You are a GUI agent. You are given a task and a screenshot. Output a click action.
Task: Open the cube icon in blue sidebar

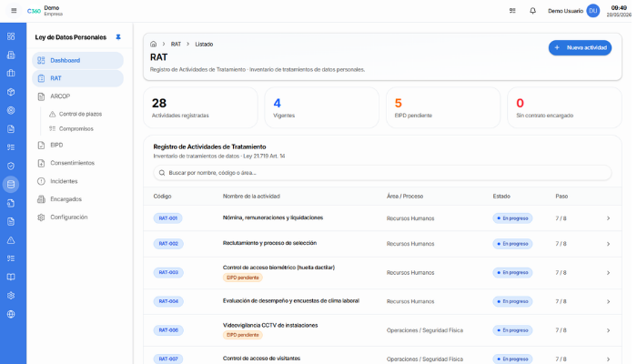pos(11,92)
